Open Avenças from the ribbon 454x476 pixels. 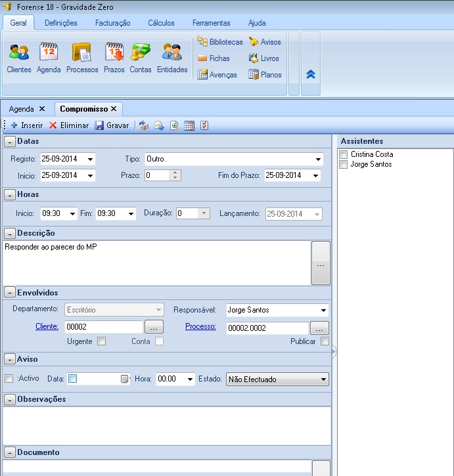[x=217, y=74]
